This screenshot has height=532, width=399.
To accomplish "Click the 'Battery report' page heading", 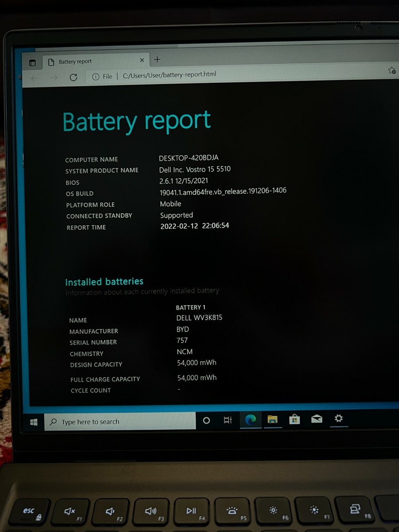I will [137, 121].
